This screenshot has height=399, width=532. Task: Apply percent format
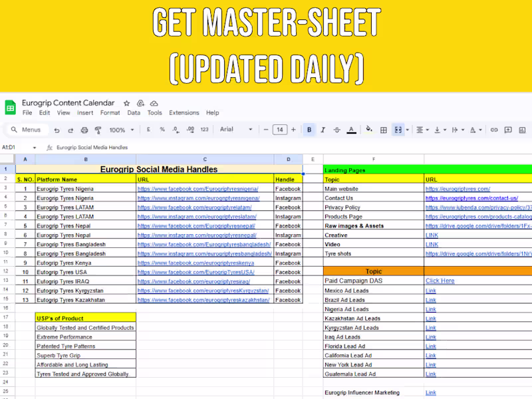162,130
